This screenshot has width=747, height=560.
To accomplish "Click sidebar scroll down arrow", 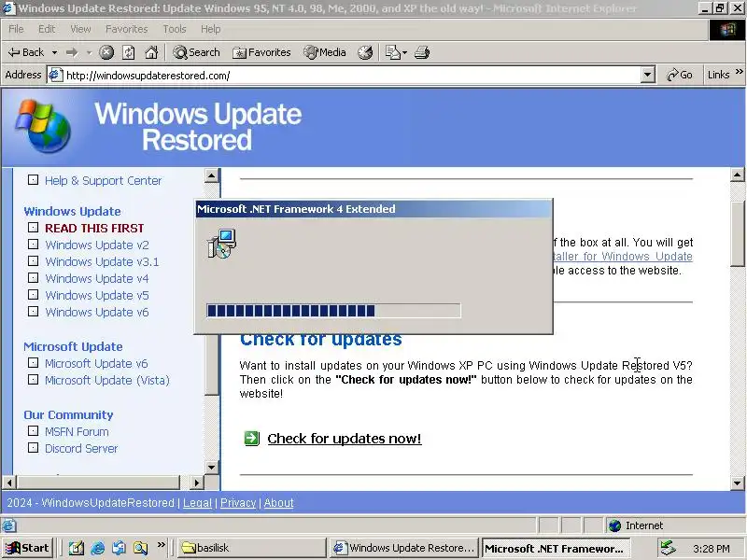I will pos(212,468).
